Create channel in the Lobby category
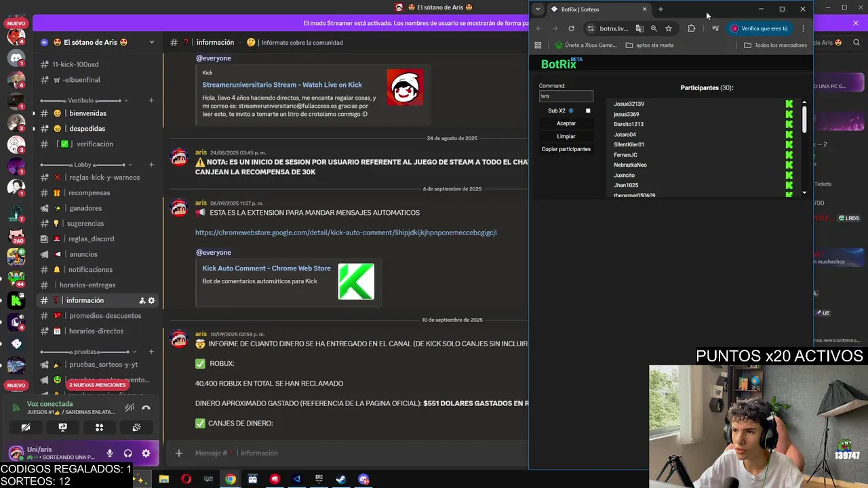This screenshot has height=488, width=868. click(151, 165)
